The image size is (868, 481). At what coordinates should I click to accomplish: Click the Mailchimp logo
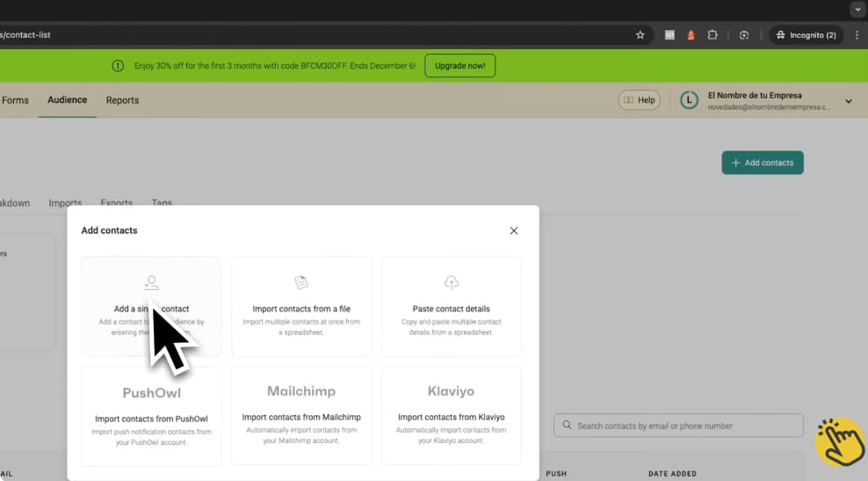pyautogui.click(x=301, y=390)
